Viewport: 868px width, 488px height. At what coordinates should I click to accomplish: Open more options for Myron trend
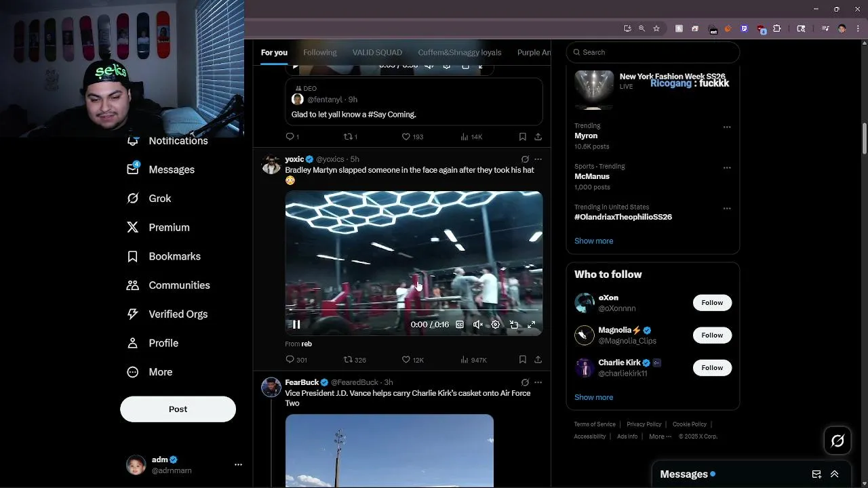coord(727,127)
